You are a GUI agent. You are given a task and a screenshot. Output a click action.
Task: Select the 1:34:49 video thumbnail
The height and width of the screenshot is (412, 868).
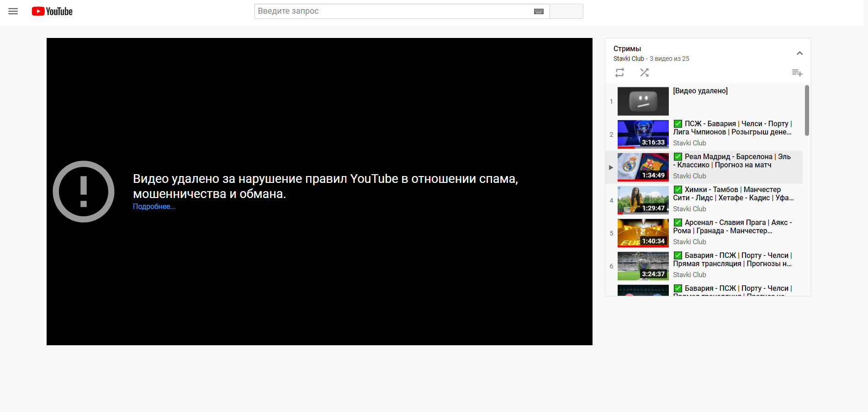(643, 167)
